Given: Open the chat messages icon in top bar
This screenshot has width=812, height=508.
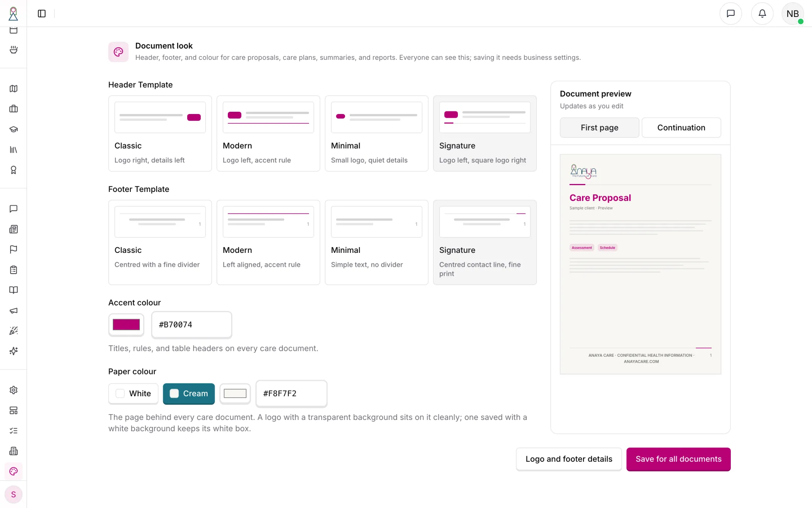Looking at the screenshot, I should click(x=730, y=14).
